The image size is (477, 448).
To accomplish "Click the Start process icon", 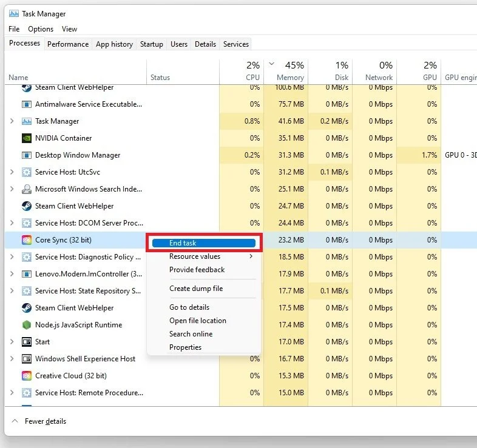I will [x=27, y=342].
